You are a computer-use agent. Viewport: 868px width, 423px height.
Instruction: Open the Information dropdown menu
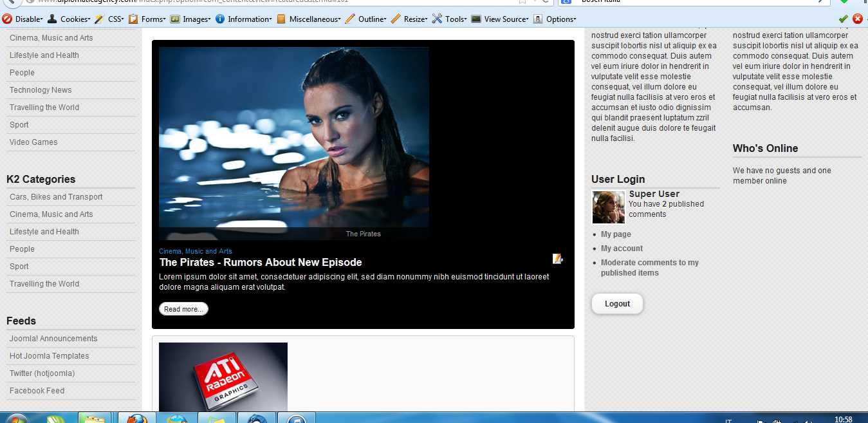click(244, 19)
